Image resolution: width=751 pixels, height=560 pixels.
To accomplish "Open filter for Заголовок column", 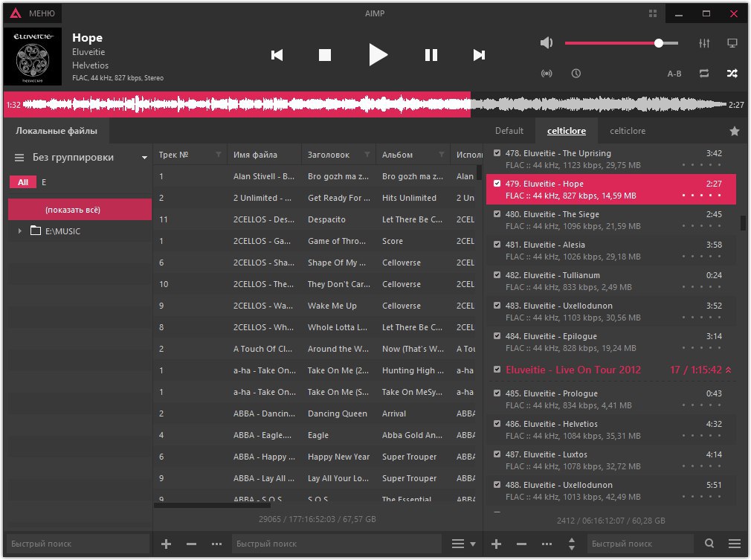I will point(367,155).
